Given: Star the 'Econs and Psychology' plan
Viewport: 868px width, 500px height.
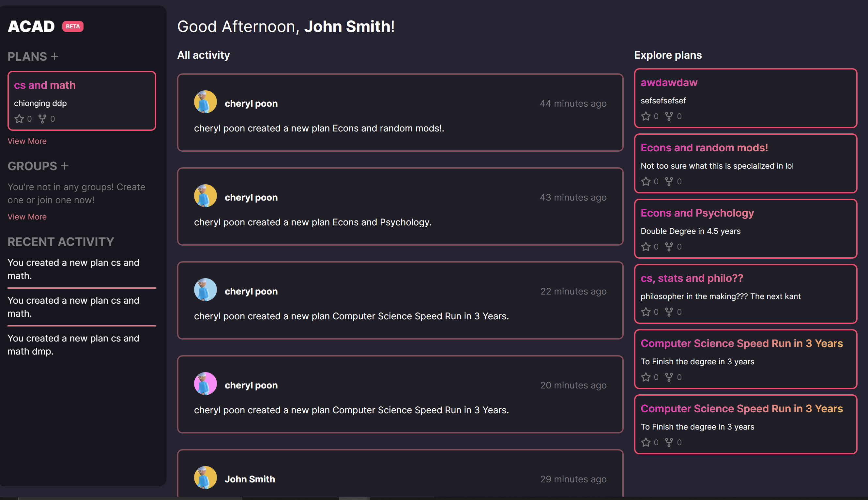Looking at the screenshot, I should pos(646,247).
